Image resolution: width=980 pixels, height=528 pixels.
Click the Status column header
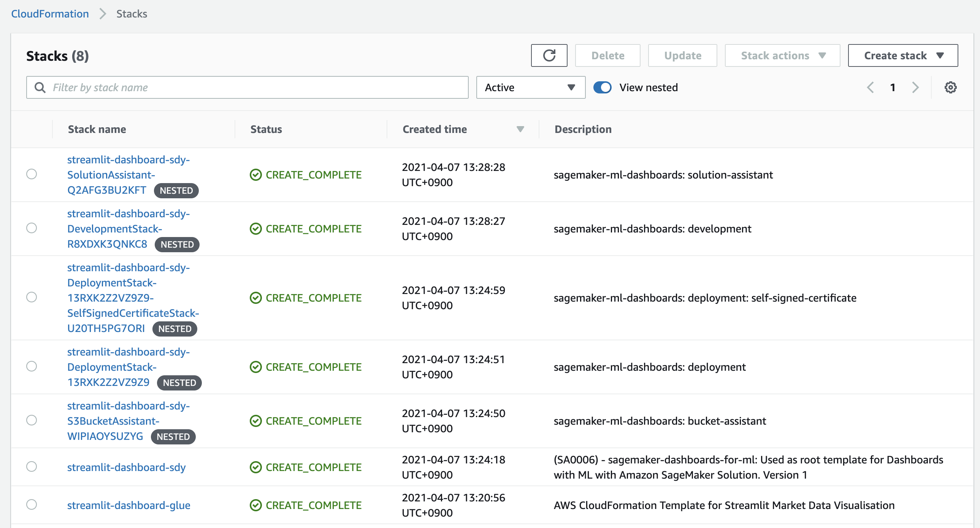click(266, 129)
